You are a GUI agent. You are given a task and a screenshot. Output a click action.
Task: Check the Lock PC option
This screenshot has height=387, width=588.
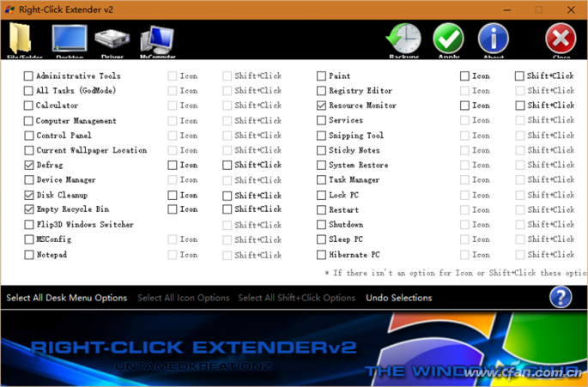point(321,195)
